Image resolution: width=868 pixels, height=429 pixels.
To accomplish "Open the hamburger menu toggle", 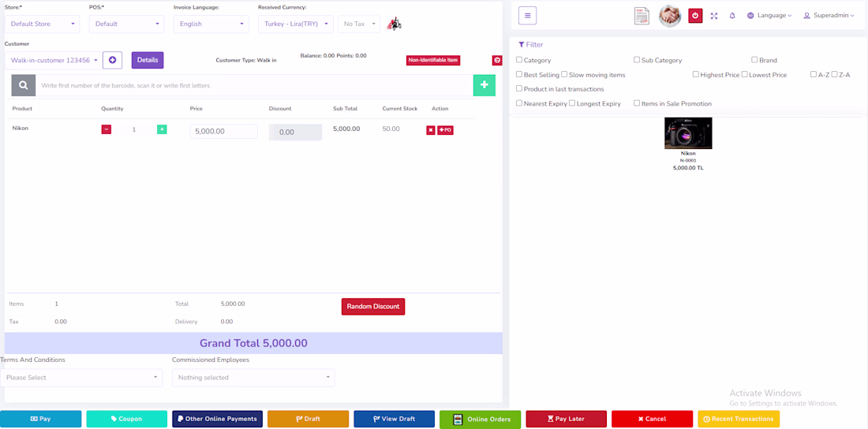I will (528, 16).
